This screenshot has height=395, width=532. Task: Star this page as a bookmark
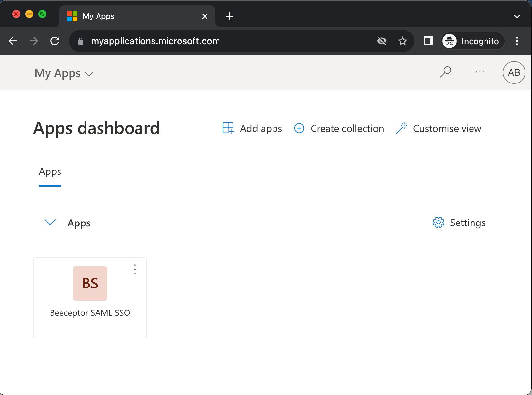click(403, 41)
